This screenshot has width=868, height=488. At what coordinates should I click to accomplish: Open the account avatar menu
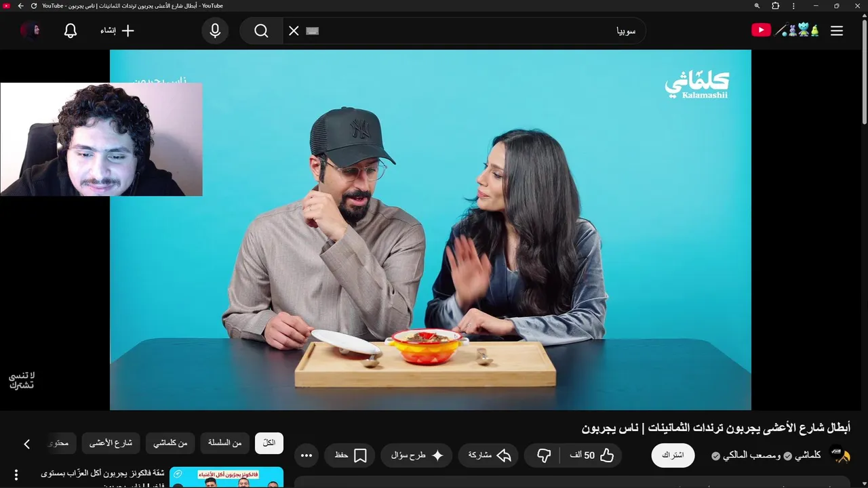point(31,30)
